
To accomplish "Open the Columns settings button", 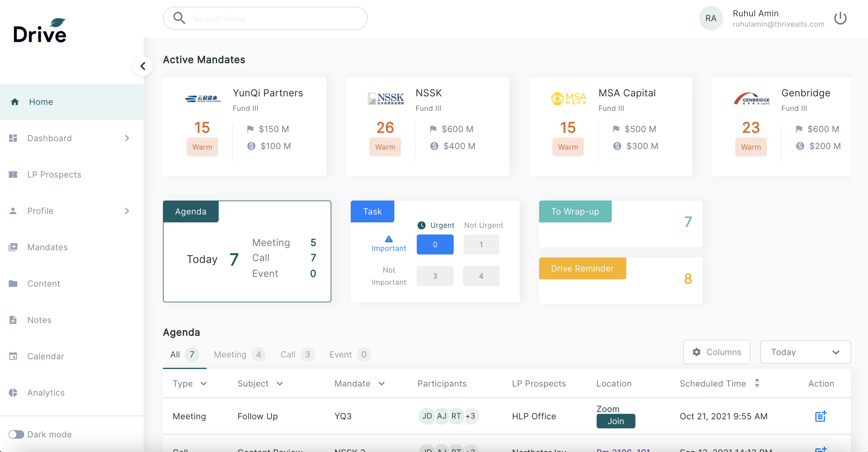I will pyautogui.click(x=716, y=352).
